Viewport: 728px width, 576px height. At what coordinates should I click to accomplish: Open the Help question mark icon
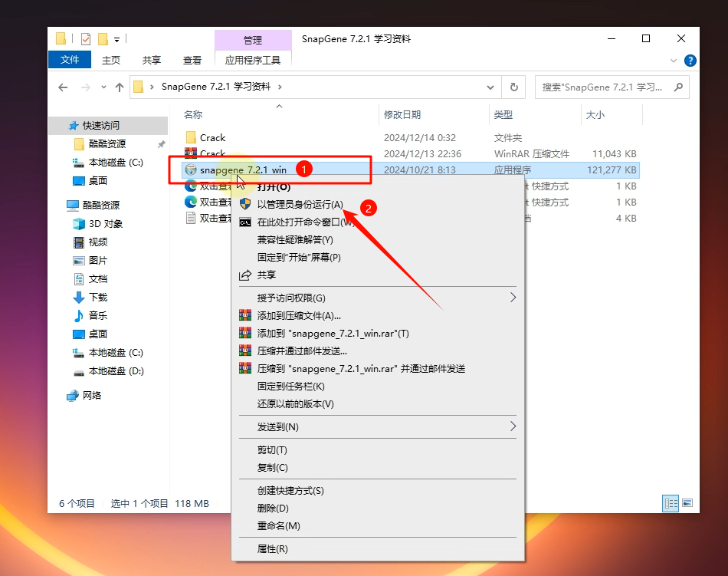click(690, 60)
